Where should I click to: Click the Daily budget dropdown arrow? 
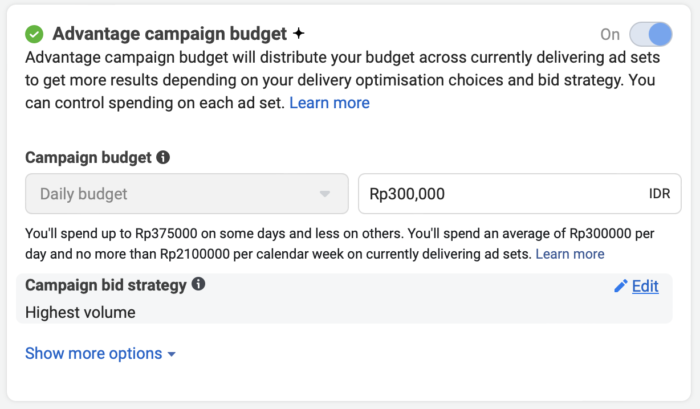(325, 194)
